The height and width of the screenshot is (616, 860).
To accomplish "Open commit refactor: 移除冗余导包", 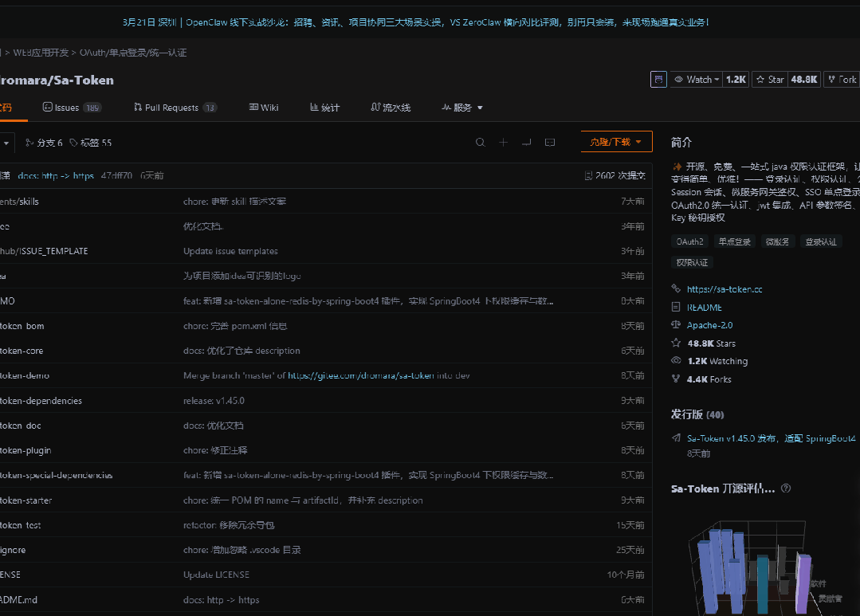I will tap(229, 525).
